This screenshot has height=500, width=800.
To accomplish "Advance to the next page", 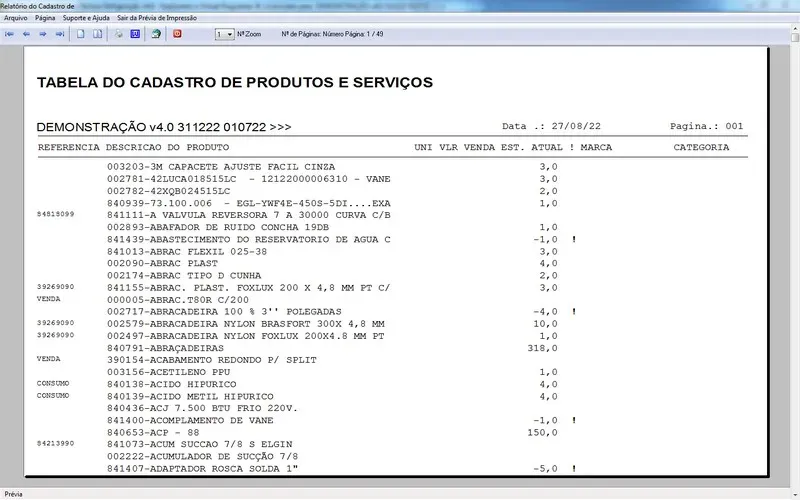I will [43, 34].
